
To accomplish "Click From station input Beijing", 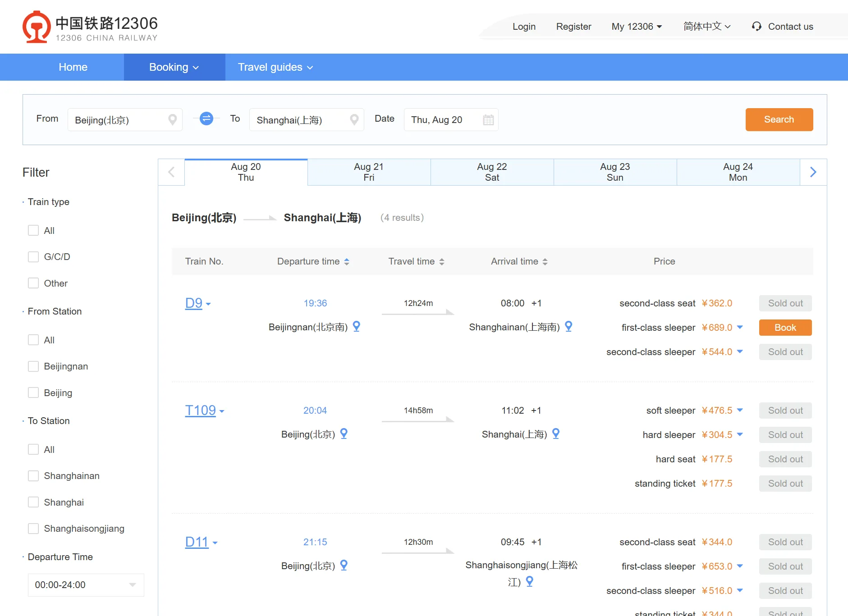I will coord(125,120).
